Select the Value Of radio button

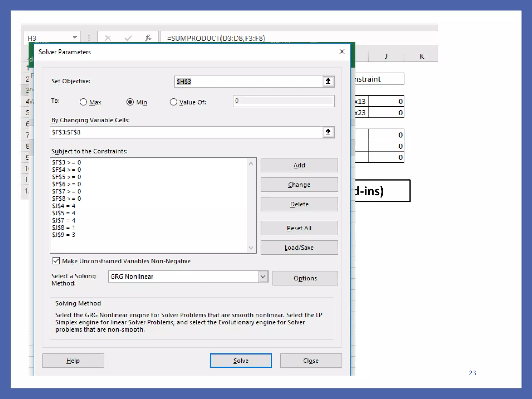(x=173, y=102)
